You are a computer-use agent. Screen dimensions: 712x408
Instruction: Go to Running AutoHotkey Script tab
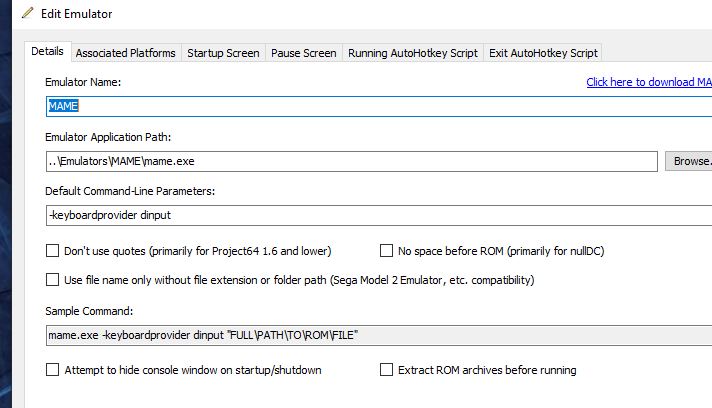(413, 53)
